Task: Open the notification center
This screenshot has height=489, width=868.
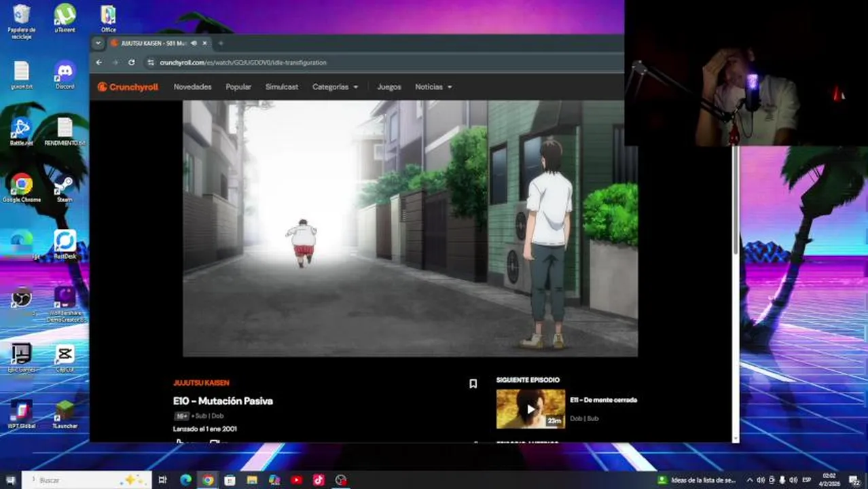Action: [854, 480]
